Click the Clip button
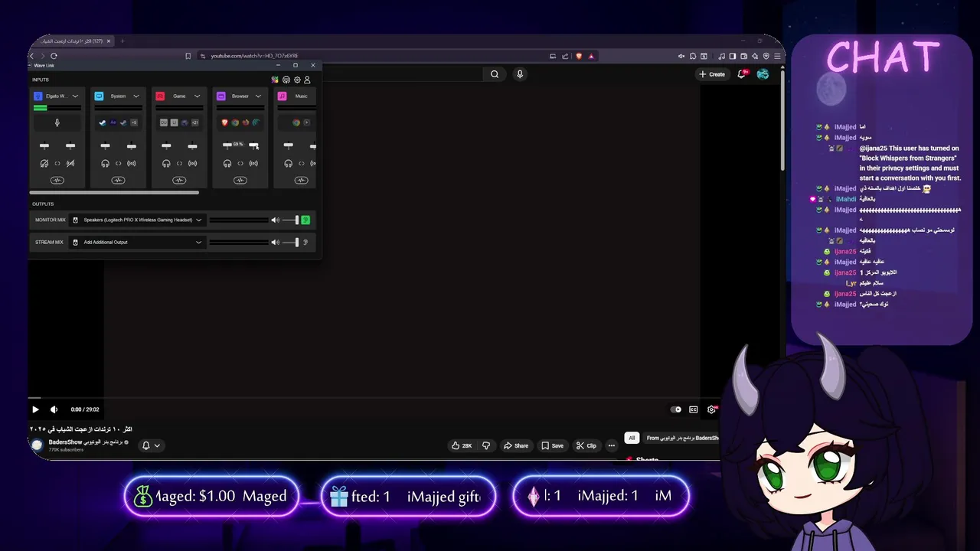 click(x=586, y=445)
